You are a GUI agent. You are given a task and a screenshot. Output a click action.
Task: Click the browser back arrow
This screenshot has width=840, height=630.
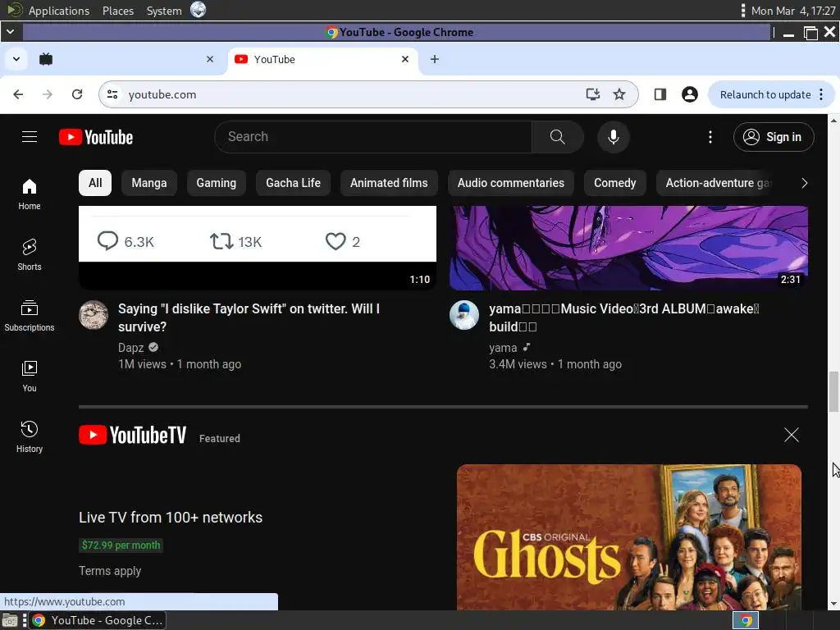tap(18, 94)
